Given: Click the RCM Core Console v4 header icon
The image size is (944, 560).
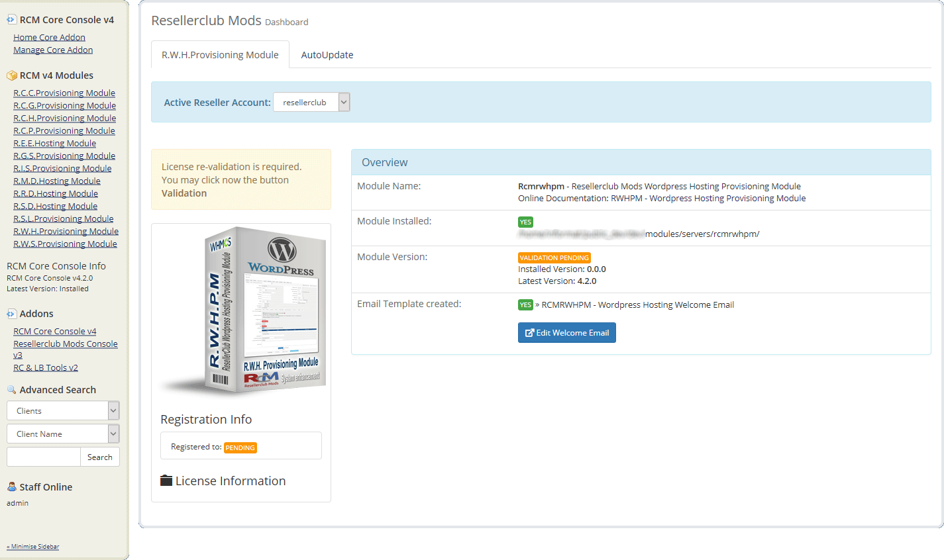Looking at the screenshot, I should tap(11, 20).
